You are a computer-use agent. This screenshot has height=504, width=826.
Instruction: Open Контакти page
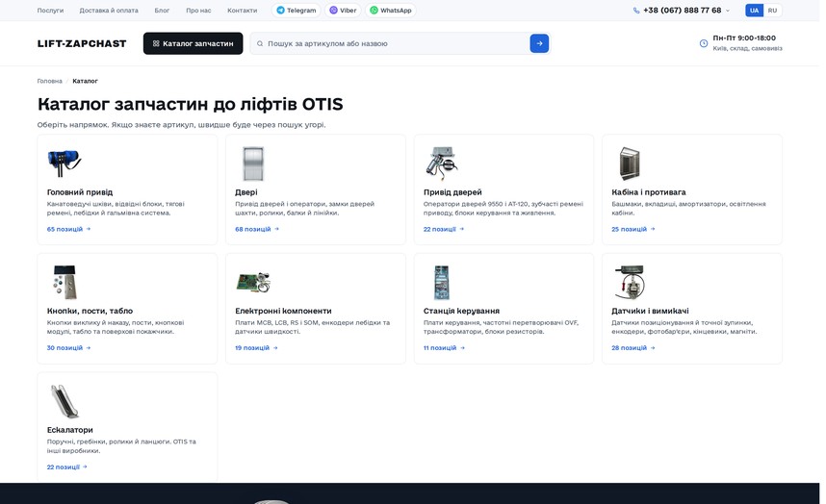pyautogui.click(x=242, y=11)
